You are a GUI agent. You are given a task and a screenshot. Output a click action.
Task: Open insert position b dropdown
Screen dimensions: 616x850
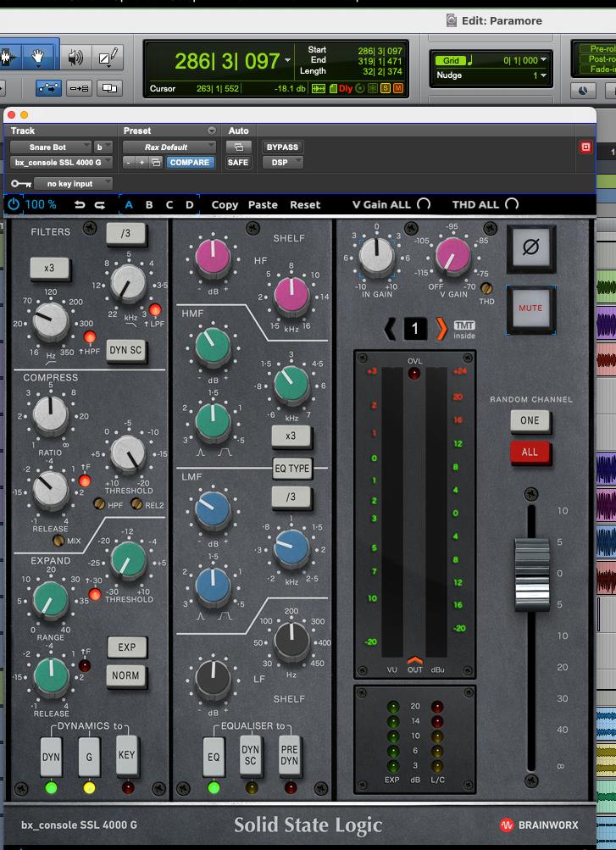click(103, 147)
